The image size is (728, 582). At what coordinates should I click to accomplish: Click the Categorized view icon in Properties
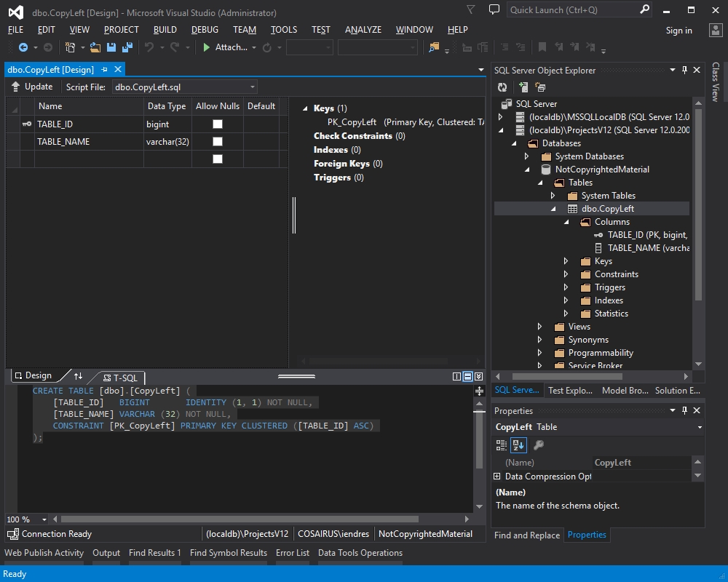pyautogui.click(x=502, y=445)
